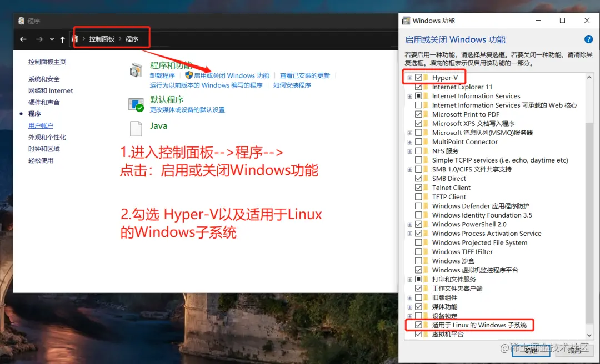Expand the Hyper-V tree node
Screen dimensions: 600x364
(410, 78)
